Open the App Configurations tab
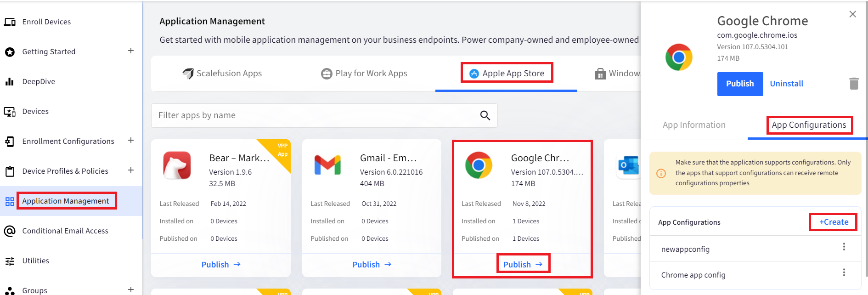Screen dimensions: 868x295 809,125
